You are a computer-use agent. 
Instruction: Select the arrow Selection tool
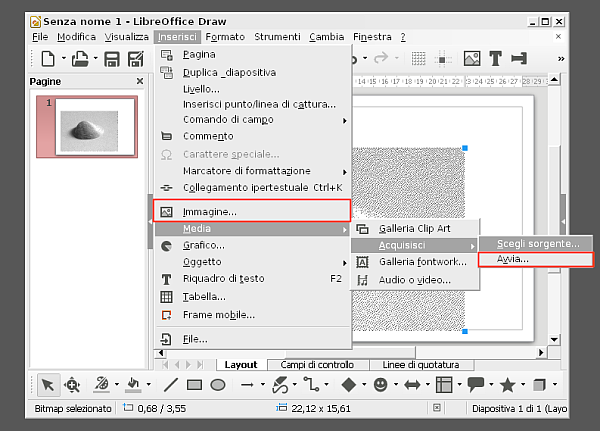(47, 384)
